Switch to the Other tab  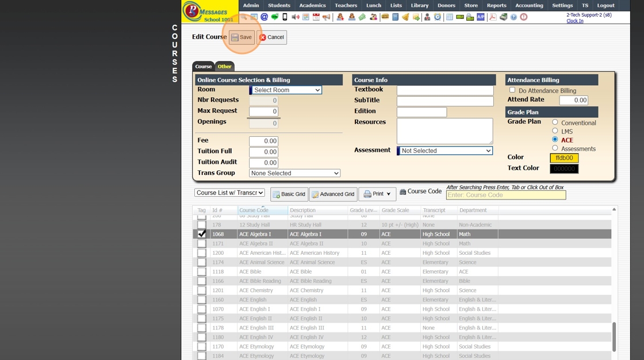coord(224,67)
